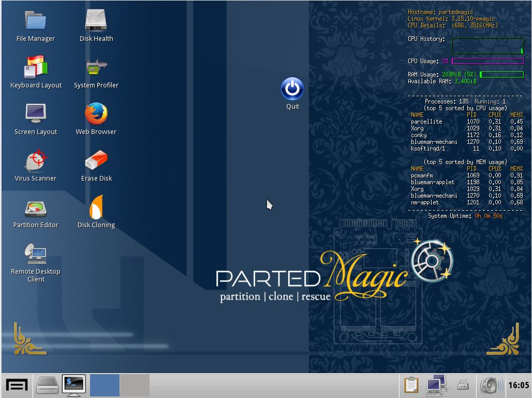Click the 'Available RAM: 3.40GiB' line

442,81
